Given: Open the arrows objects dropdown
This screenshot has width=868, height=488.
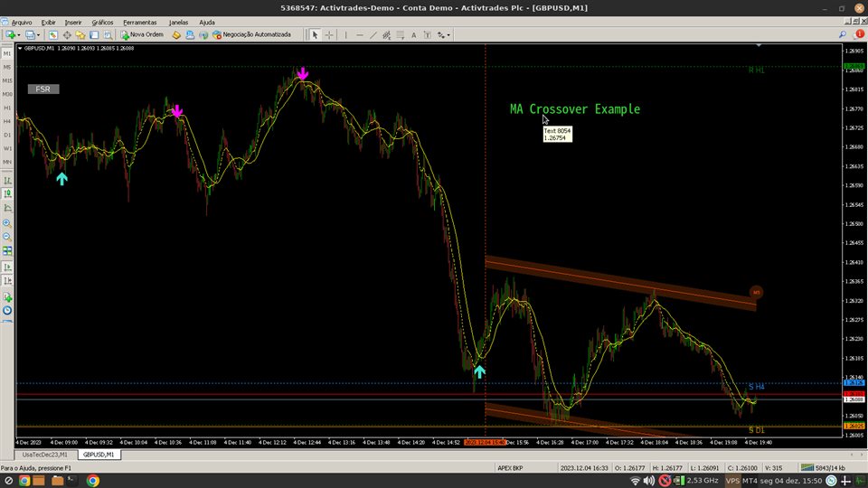Looking at the screenshot, I should 443,35.
